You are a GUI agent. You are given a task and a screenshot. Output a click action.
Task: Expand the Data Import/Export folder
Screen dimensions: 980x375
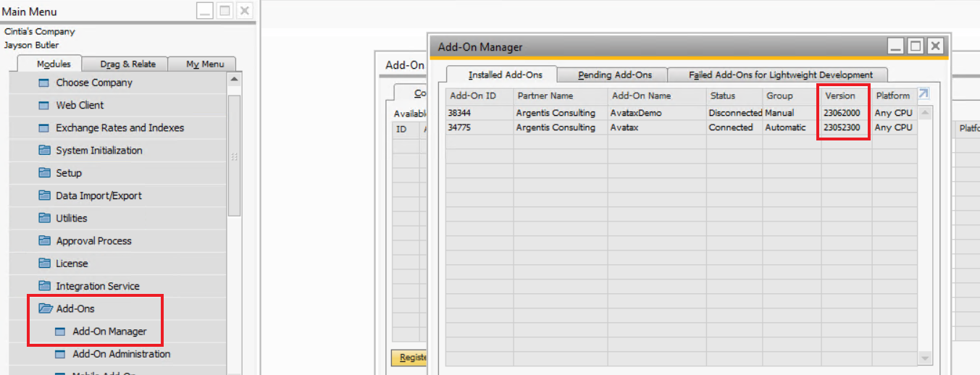point(99,195)
